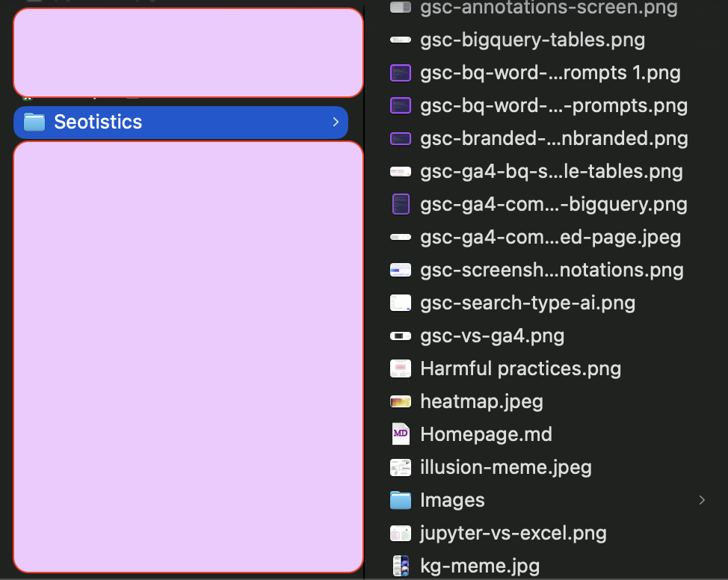This screenshot has height=580, width=728.
Task: Click the gsc-ga4-com…-bigquery.png purple icon
Action: (x=401, y=204)
